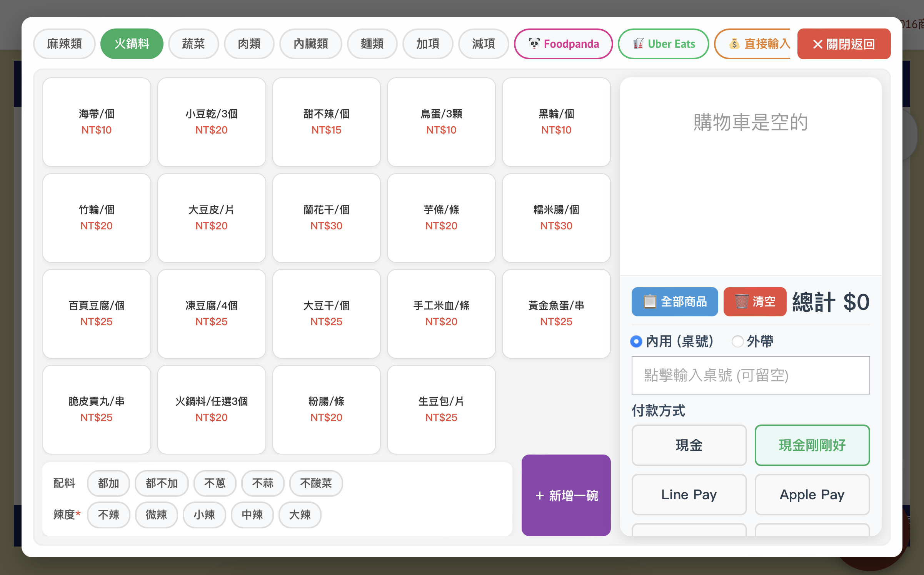Choose Line Pay payment method
The width and height of the screenshot is (924, 575).
pyautogui.click(x=689, y=495)
